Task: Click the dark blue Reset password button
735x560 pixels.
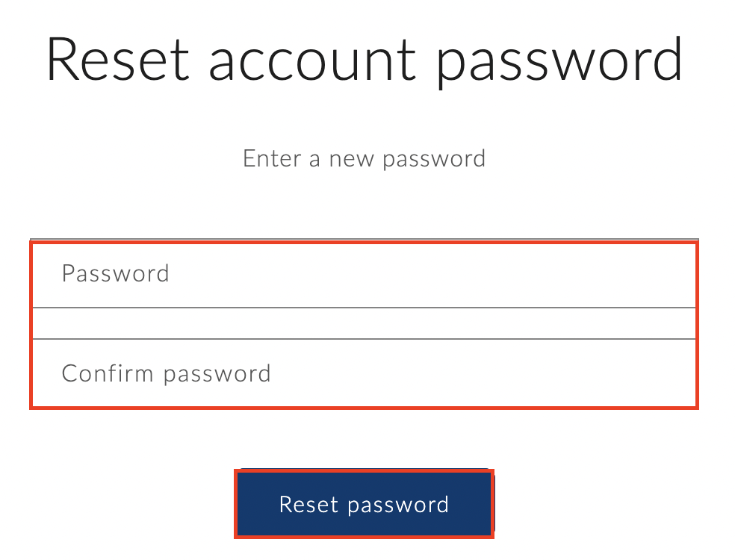Action: click(364, 504)
